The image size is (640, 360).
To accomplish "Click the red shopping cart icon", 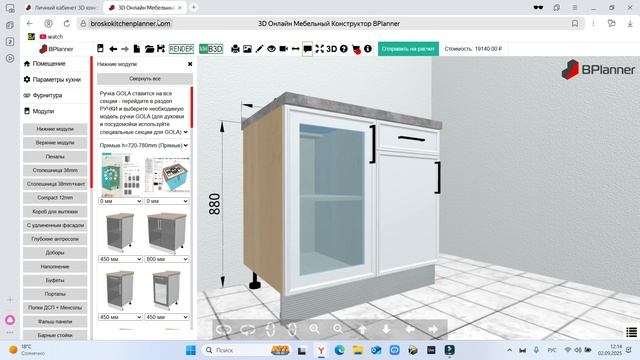I will [356, 49].
